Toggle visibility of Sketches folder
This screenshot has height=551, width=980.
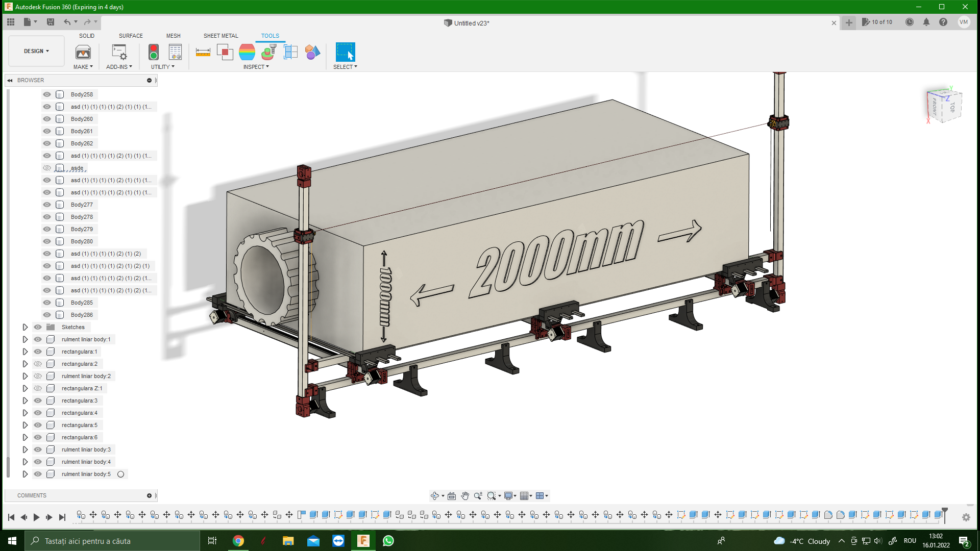coord(38,327)
